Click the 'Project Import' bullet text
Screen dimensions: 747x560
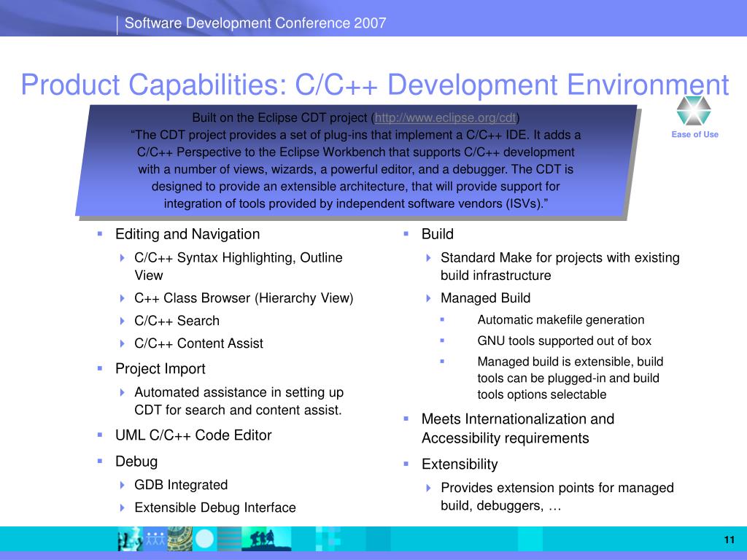(160, 369)
